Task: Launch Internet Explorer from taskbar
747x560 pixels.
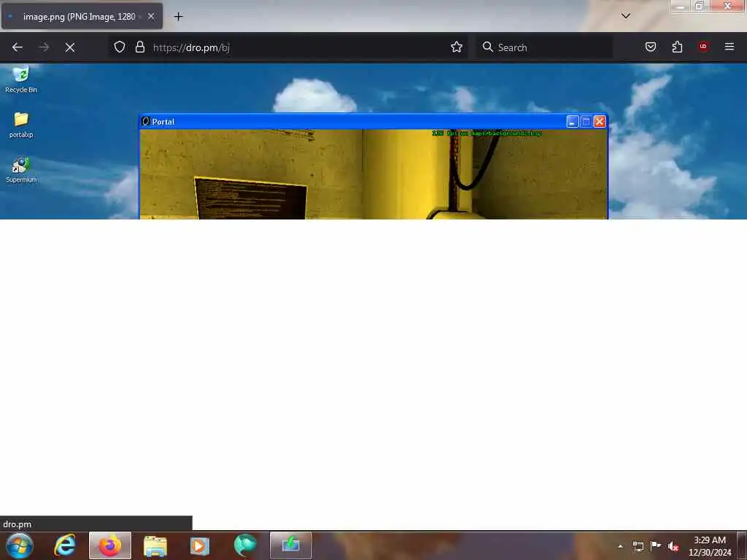Action: point(65,545)
